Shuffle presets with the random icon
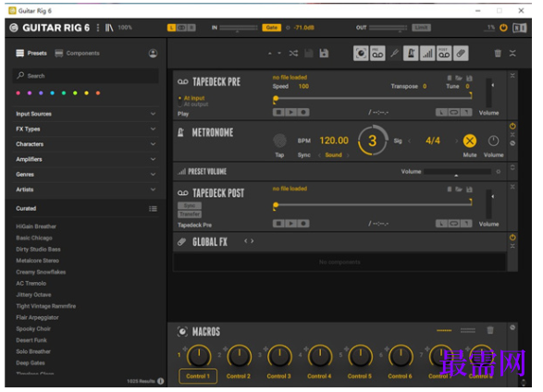543x392 pixels. [x=293, y=54]
